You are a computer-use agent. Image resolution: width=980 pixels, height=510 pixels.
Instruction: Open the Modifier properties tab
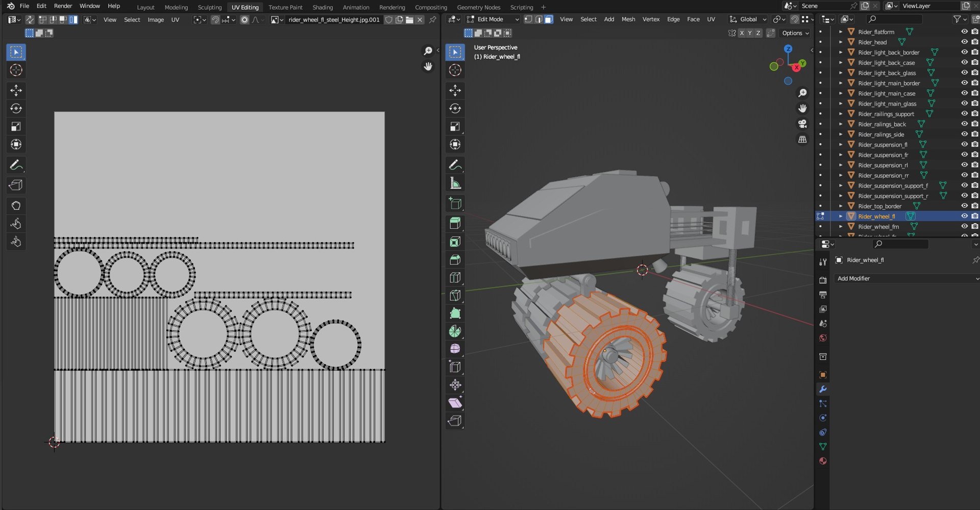tap(823, 389)
